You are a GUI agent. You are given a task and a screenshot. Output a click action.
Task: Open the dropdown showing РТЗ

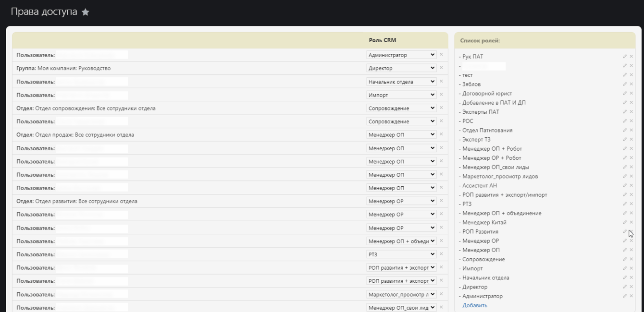tap(401, 254)
